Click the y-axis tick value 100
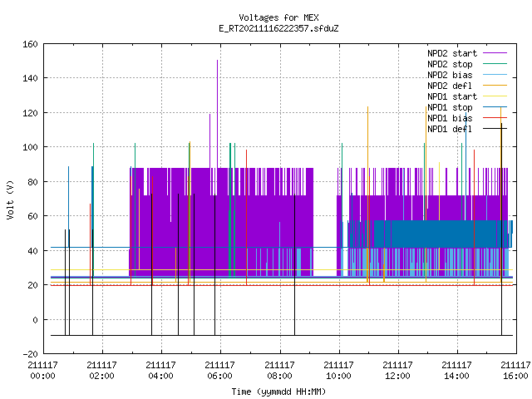The height and width of the screenshot is (399, 532). [30, 148]
